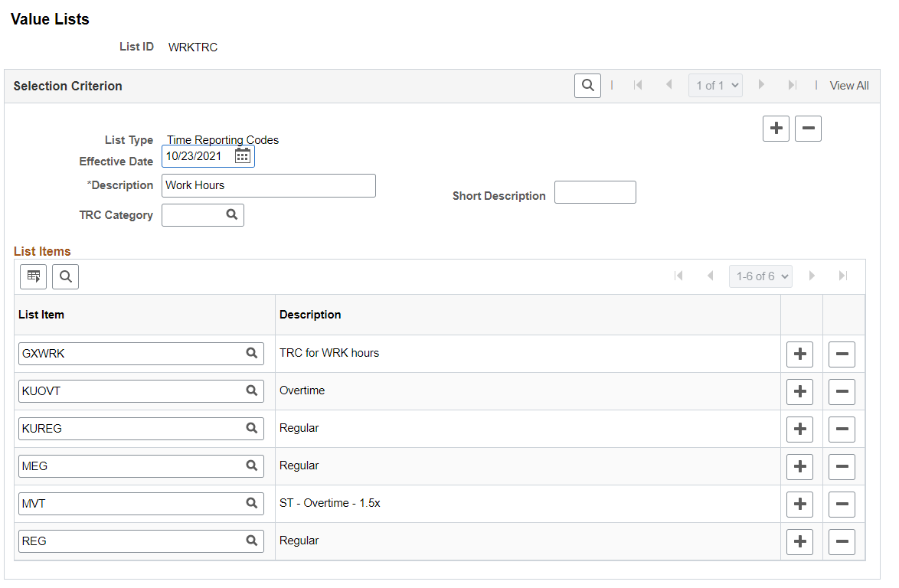Viewport: 899px width, 588px height.
Task: Click the TRC Category lookup magnifier
Action: [x=231, y=214]
